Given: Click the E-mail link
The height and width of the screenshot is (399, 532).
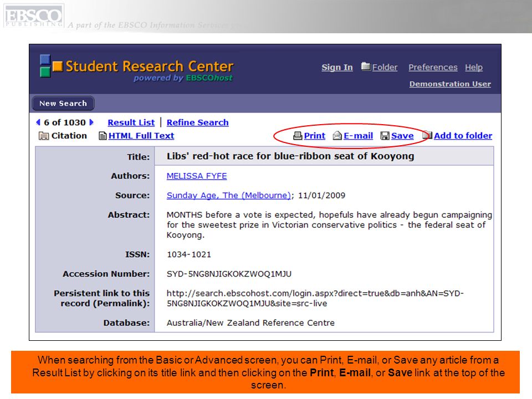Looking at the screenshot, I should (x=359, y=136).
